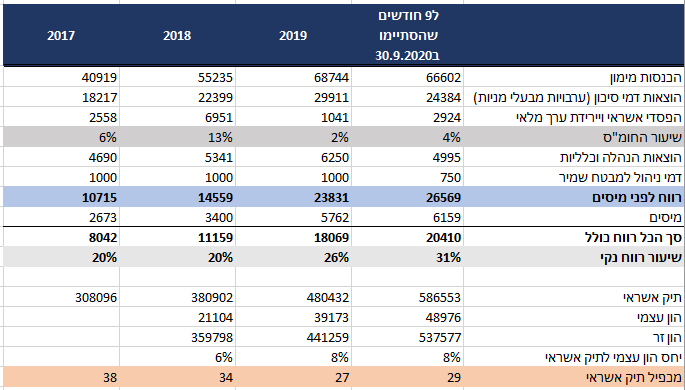The height and width of the screenshot is (390, 685).
Task: Click credit portfolio value 586553
Action: [440, 298]
